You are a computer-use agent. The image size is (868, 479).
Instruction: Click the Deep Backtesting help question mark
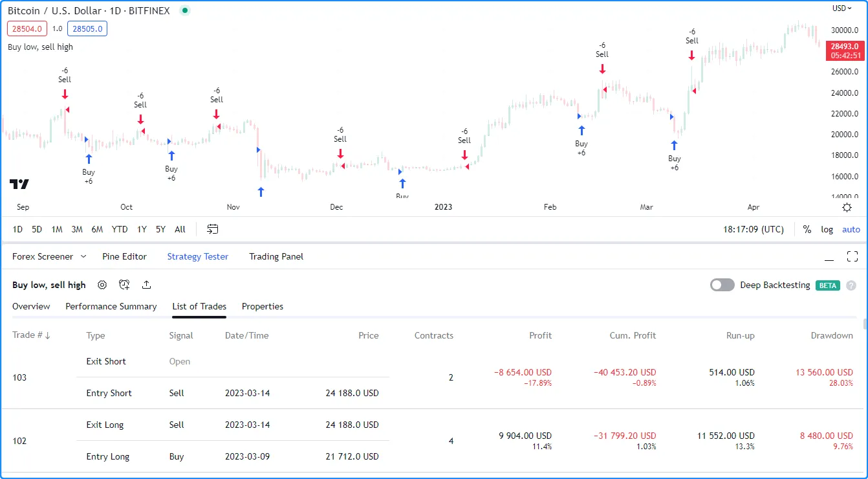(851, 285)
